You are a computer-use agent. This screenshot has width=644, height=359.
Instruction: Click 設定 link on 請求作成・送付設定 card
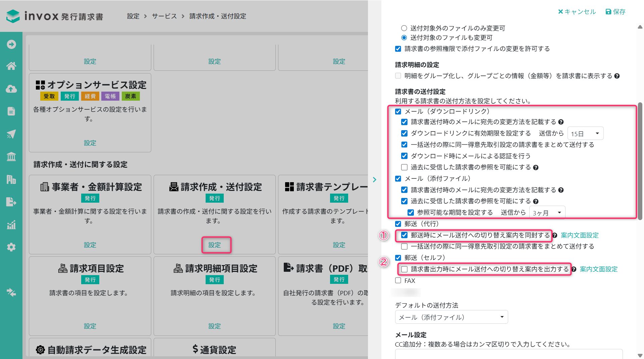click(215, 245)
